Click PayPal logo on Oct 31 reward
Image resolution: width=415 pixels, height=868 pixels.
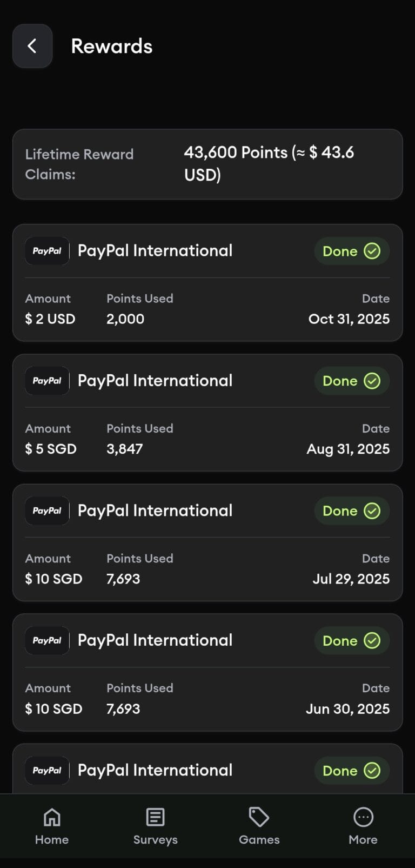point(47,251)
